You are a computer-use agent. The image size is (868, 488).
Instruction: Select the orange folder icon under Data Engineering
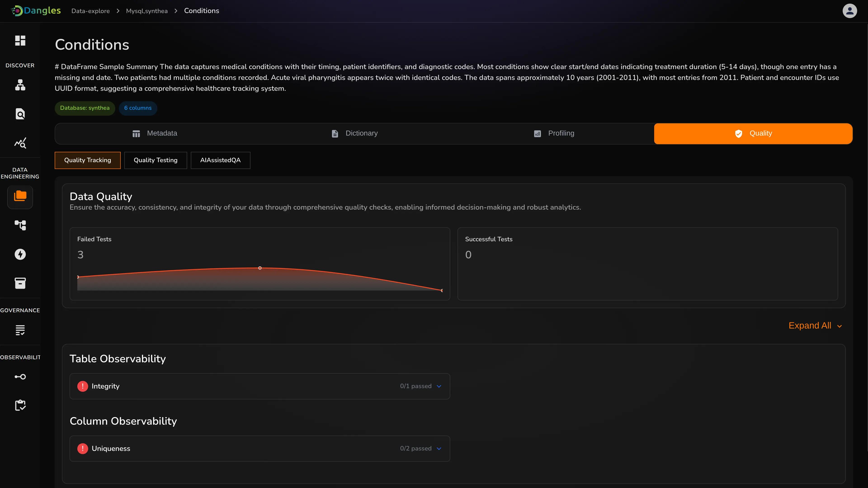coord(20,196)
